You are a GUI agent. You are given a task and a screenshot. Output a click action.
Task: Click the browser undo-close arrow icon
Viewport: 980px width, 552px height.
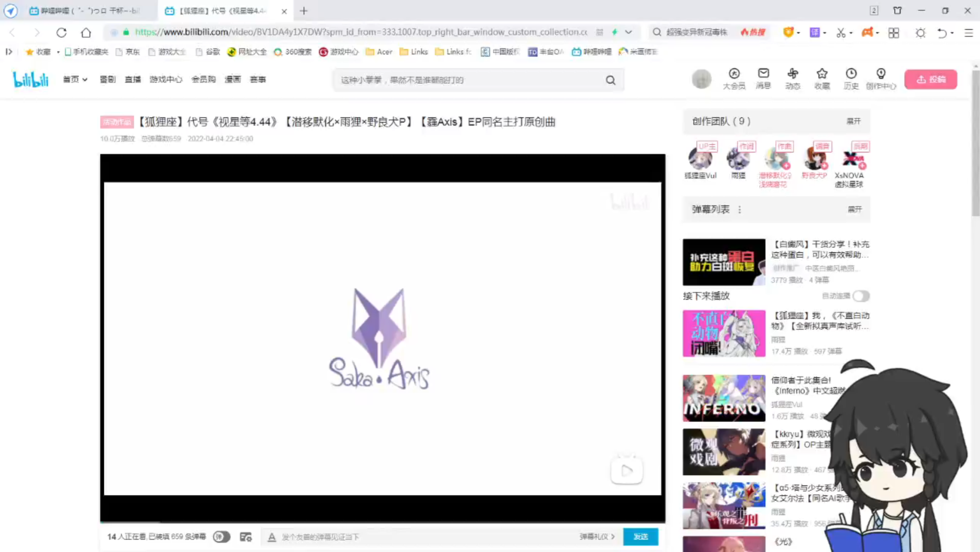(942, 32)
